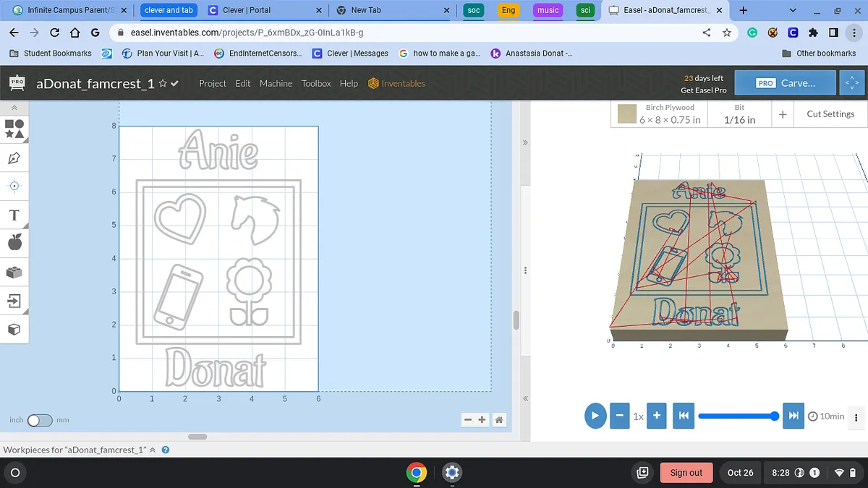
Task: Click the home reset-view icon on canvas
Action: [499, 420]
